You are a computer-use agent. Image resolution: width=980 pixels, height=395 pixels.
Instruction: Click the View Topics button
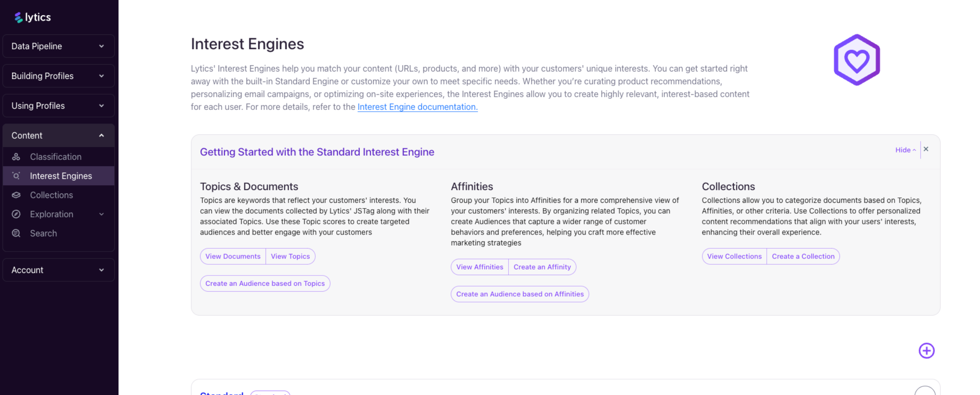(290, 256)
